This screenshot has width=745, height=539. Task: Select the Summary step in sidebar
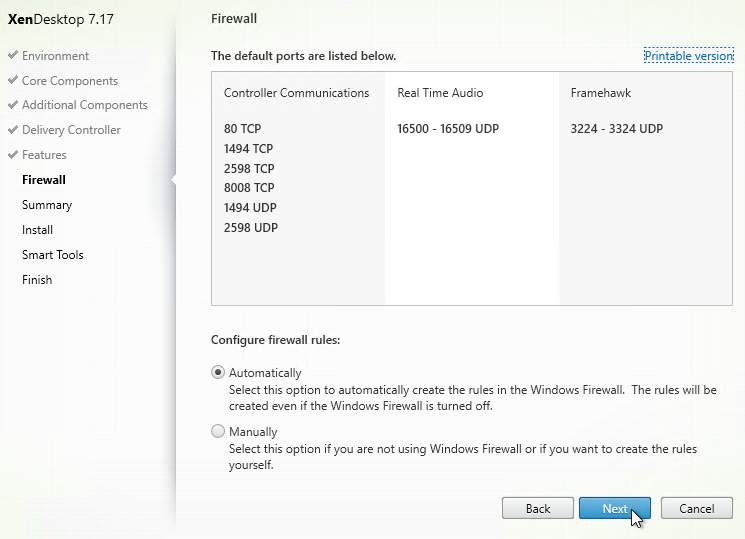tap(47, 205)
